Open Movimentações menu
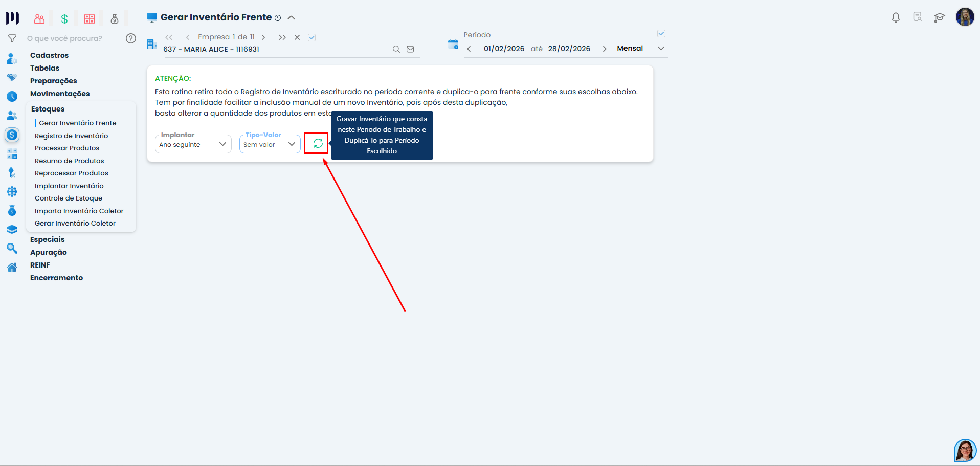Viewport: 980px width, 466px height. (x=60, y=94)
